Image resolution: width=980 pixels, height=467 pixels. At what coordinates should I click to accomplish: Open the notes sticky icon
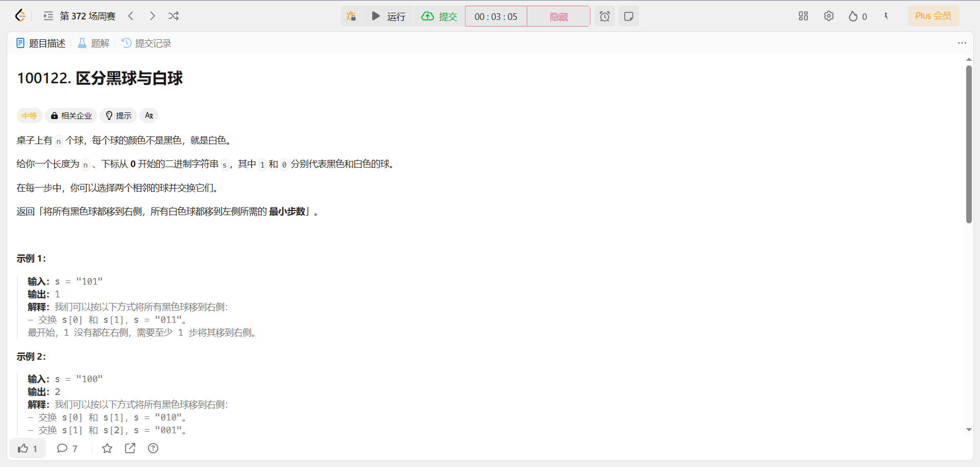point(629,16)
